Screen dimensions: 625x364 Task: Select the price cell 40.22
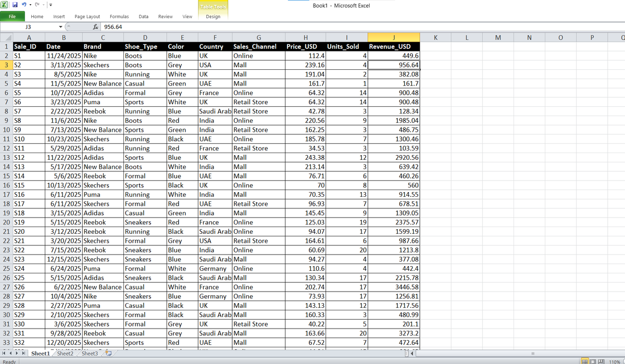pos(306,324)
